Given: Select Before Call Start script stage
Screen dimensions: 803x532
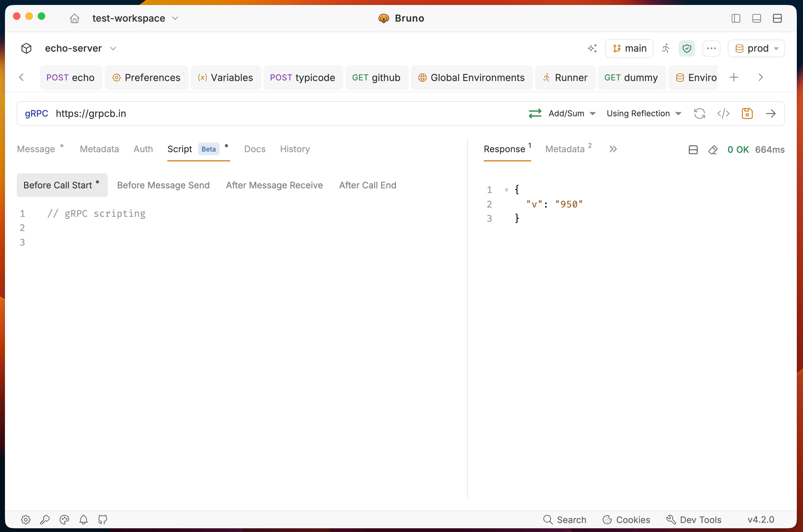Looking at the screenshot, I should [62, 185].
